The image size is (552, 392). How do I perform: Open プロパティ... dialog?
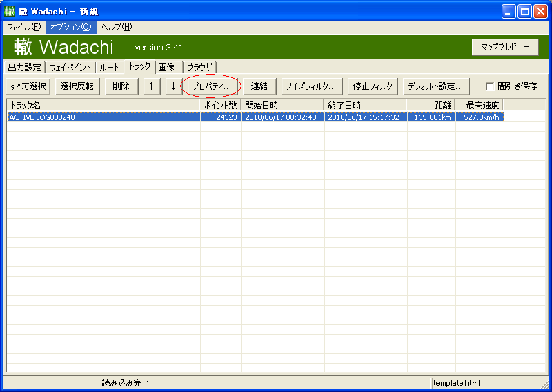pyautogui.click(x=211, y=86)
